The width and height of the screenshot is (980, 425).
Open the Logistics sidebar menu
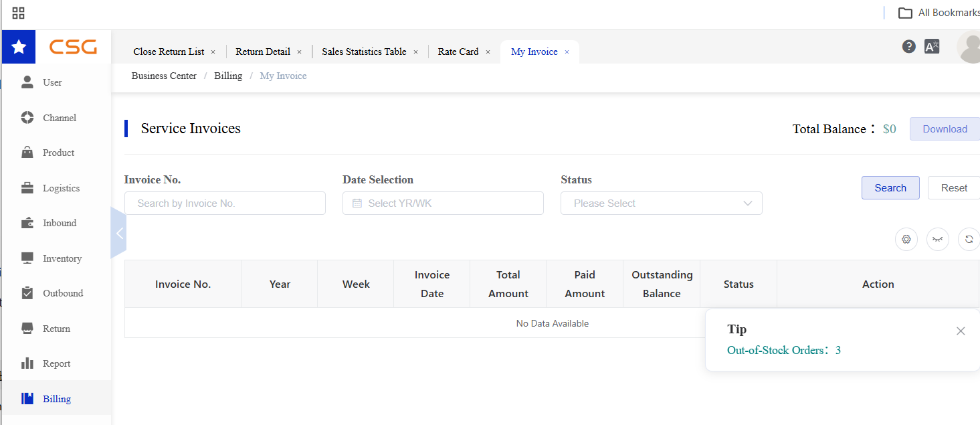tap(56, 188)
